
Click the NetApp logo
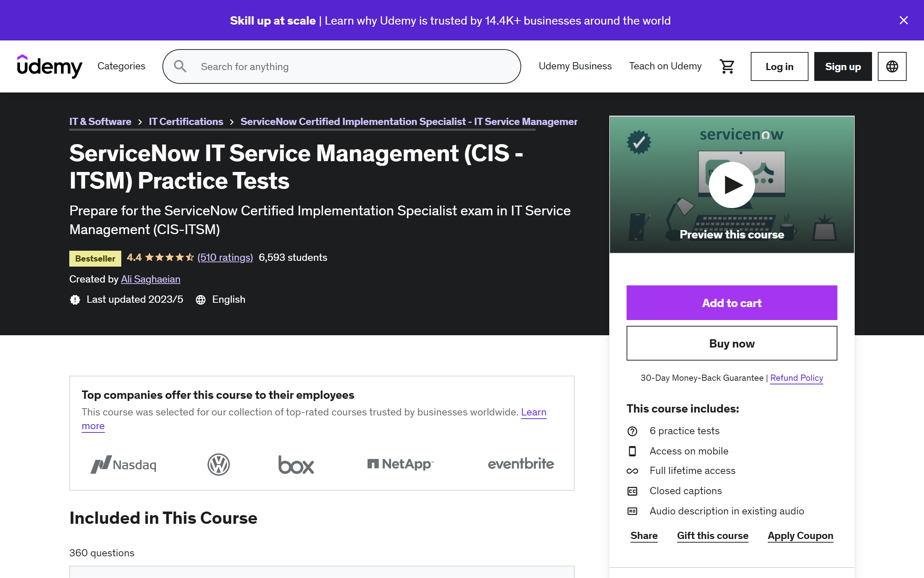point(400,464)
